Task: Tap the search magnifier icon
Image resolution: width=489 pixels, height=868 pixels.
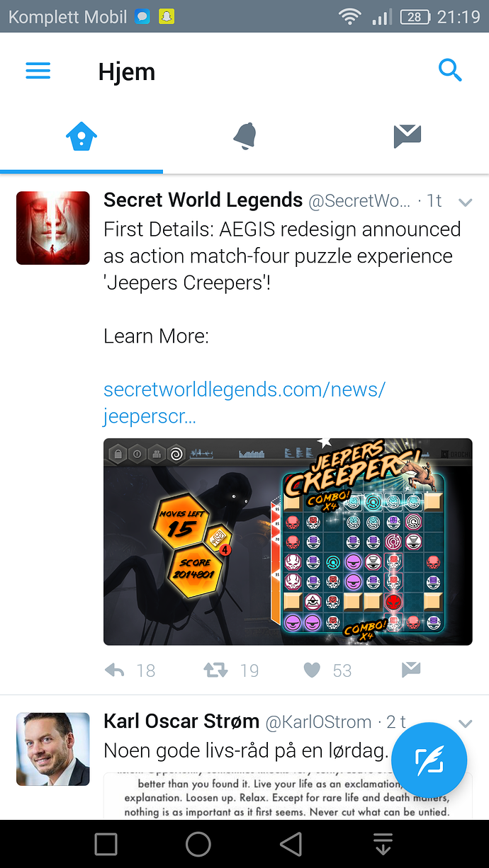Action: click(x=450, y=70)
